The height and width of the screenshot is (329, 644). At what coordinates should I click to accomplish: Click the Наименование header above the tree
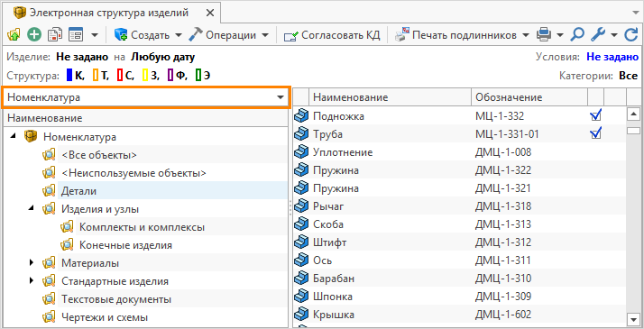pos(146,118)
